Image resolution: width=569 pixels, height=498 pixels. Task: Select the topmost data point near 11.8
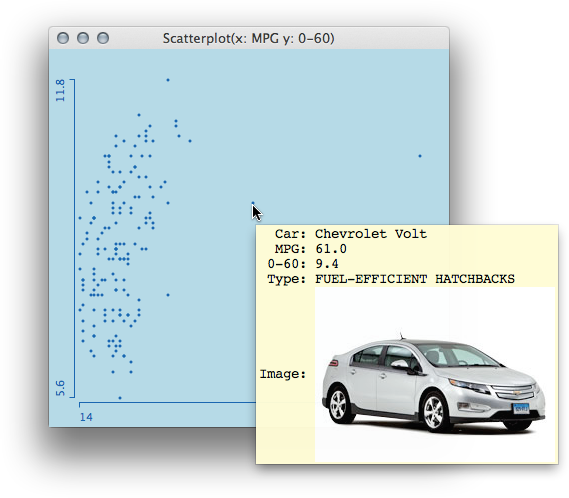coord(168,80)
